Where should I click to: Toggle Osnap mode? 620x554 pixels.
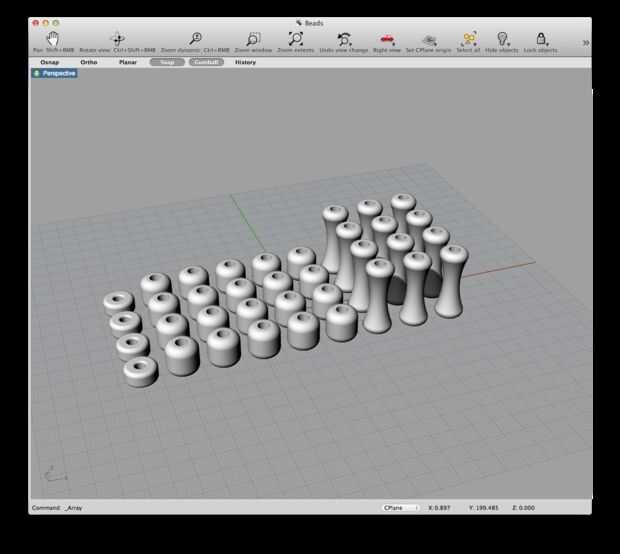click(49, 62)
